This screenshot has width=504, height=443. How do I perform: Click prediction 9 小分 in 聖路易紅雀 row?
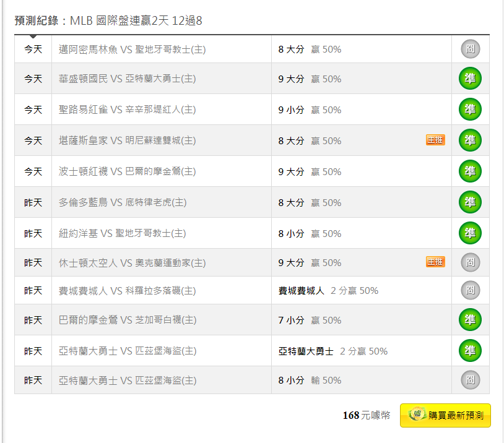coord(291,110)
